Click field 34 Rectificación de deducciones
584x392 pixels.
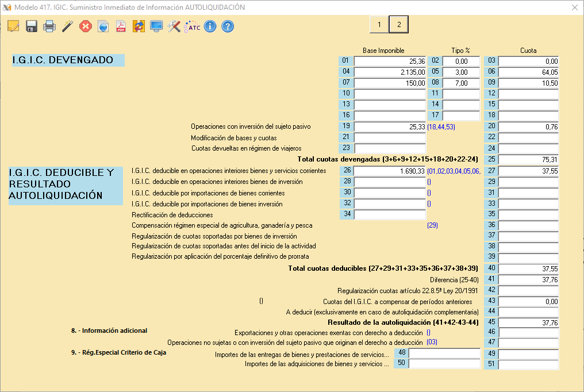pos(390,214)
